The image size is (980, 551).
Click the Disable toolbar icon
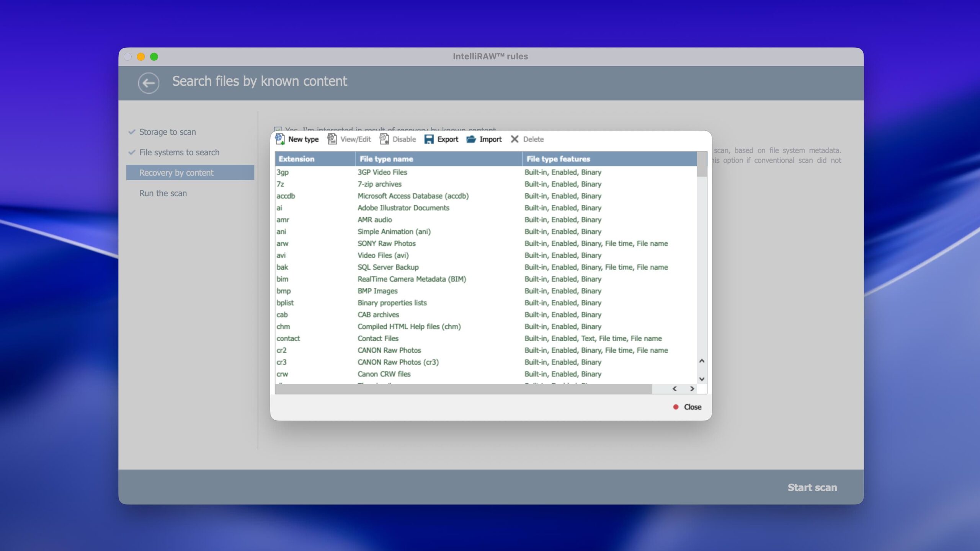pos(384,139)
